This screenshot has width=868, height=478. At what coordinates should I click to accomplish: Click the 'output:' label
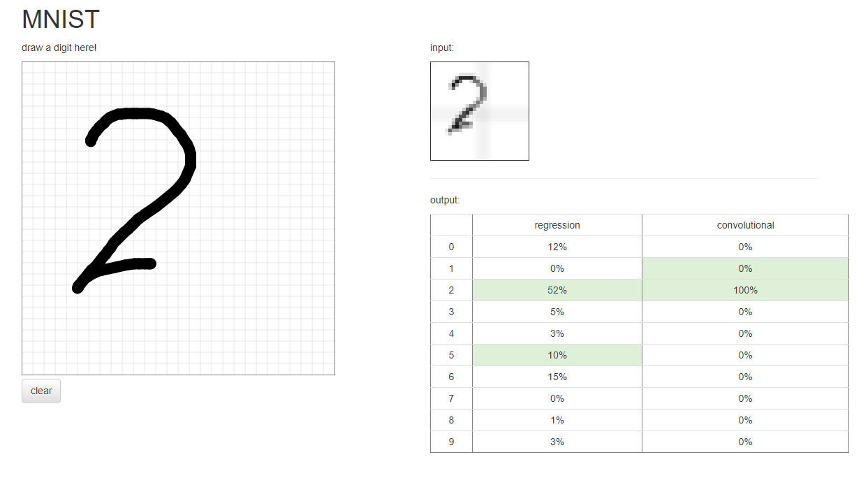tap(445, 200)
